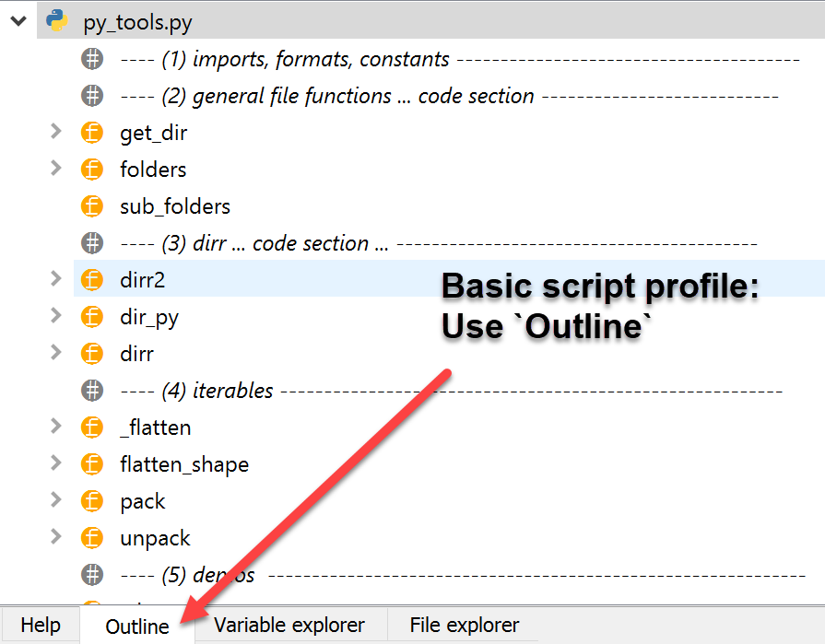Click the hash icon for section (4) iterables

tap(92, 390)
